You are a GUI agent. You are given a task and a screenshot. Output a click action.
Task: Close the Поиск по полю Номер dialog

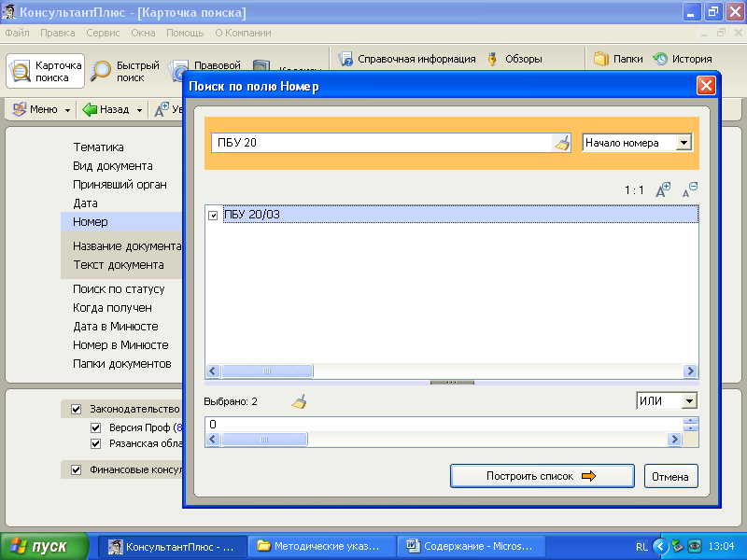coord(706,86)
